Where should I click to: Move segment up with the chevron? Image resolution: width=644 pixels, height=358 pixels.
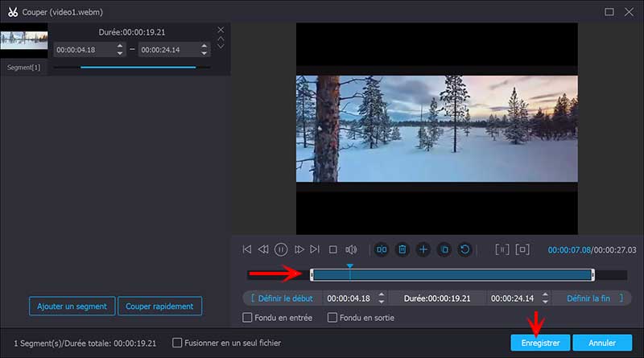(221, 38)
